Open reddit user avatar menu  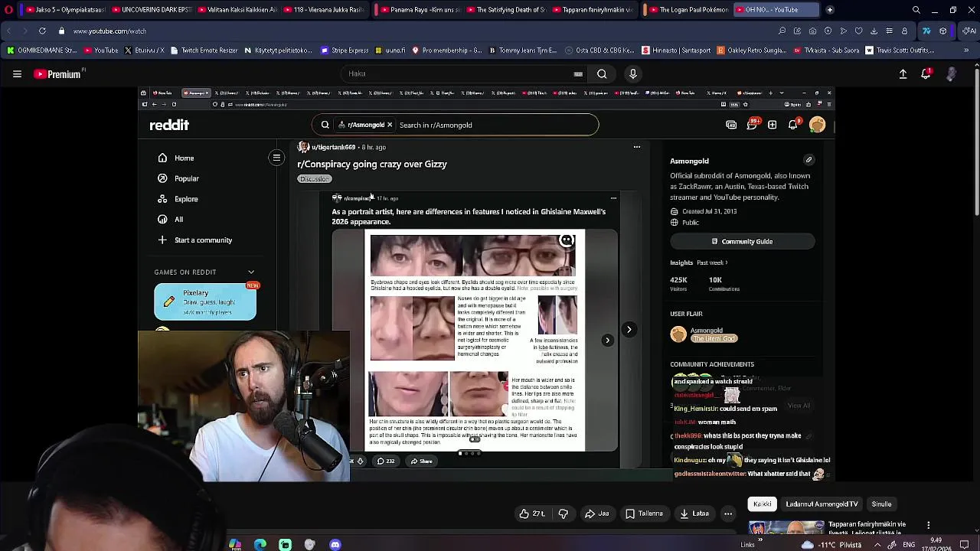point(817,125)
